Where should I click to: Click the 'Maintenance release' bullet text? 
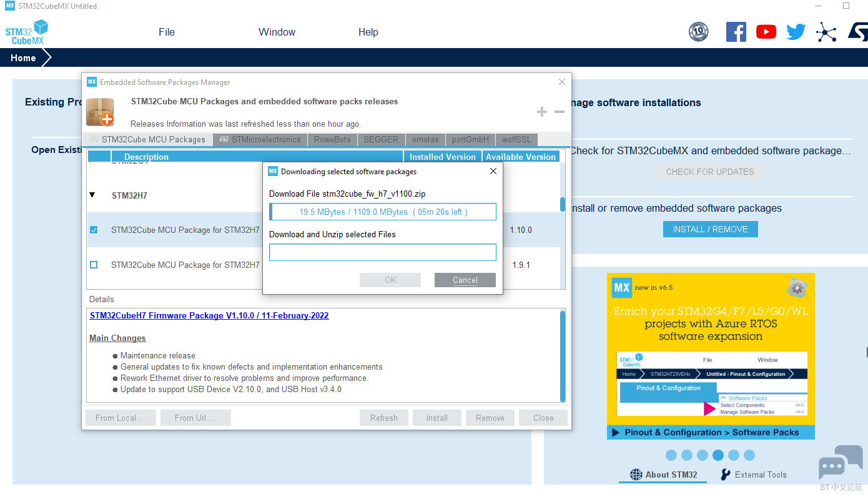(158, 355)
